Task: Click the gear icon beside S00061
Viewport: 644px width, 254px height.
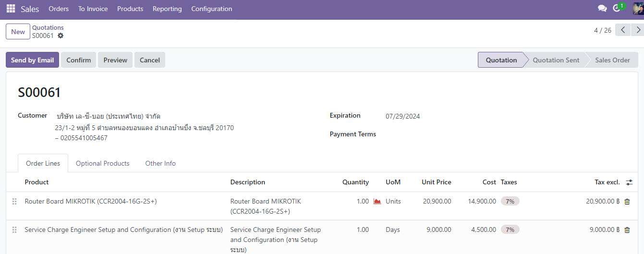Action: click(x=61, y=36)
